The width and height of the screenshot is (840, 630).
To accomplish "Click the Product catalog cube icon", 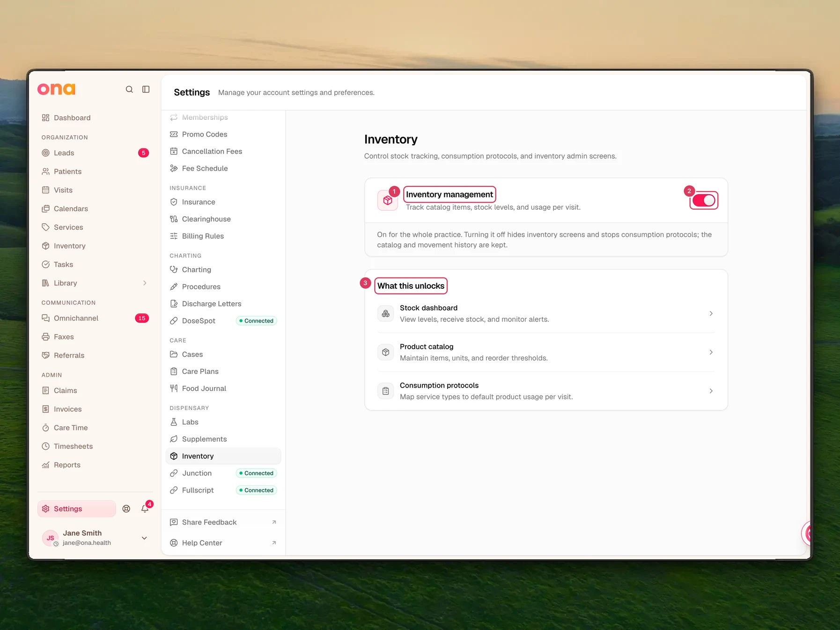I will (x=386, y=352).
